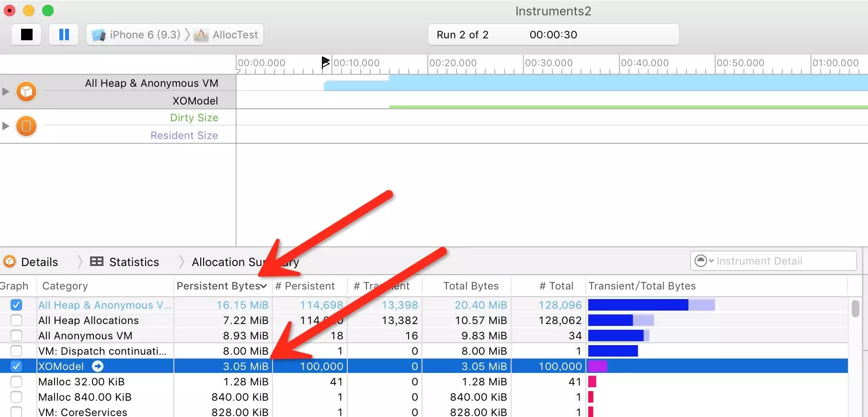
Task: Select the Malloc 32.00 KiB category
Action: point(81,382)
